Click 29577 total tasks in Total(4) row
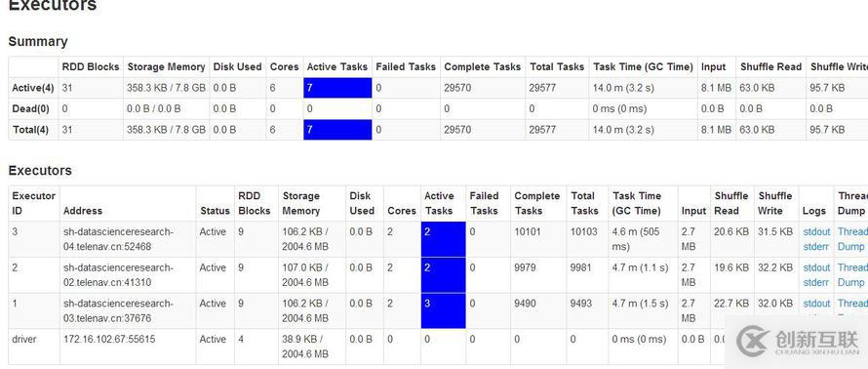 [543, 130]
